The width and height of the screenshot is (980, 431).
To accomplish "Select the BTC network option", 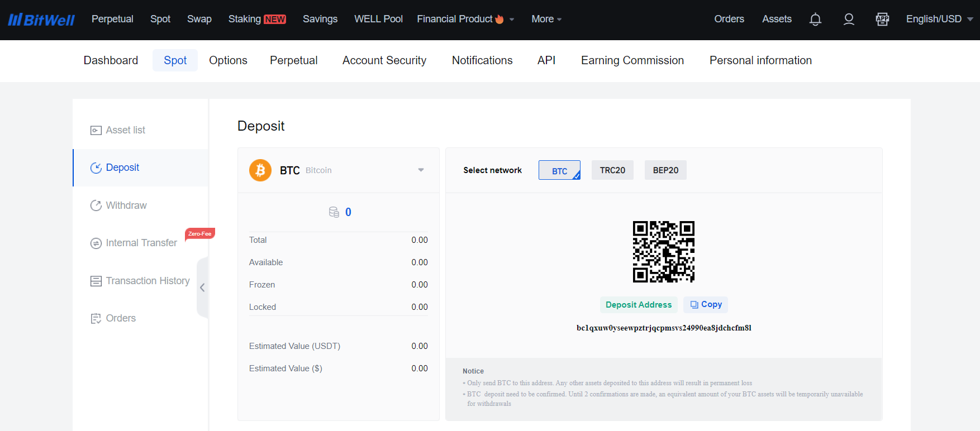I will [x=559, y=170].
